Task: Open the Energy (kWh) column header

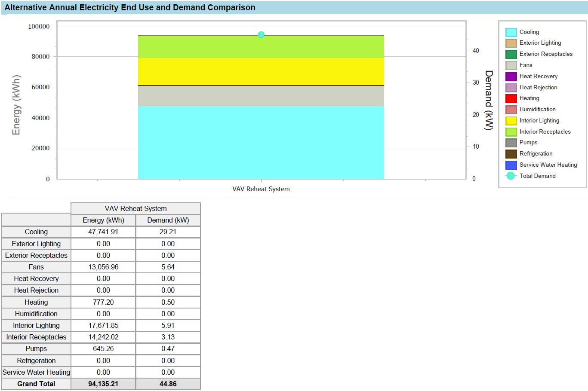Action: [x=103, y=220]
